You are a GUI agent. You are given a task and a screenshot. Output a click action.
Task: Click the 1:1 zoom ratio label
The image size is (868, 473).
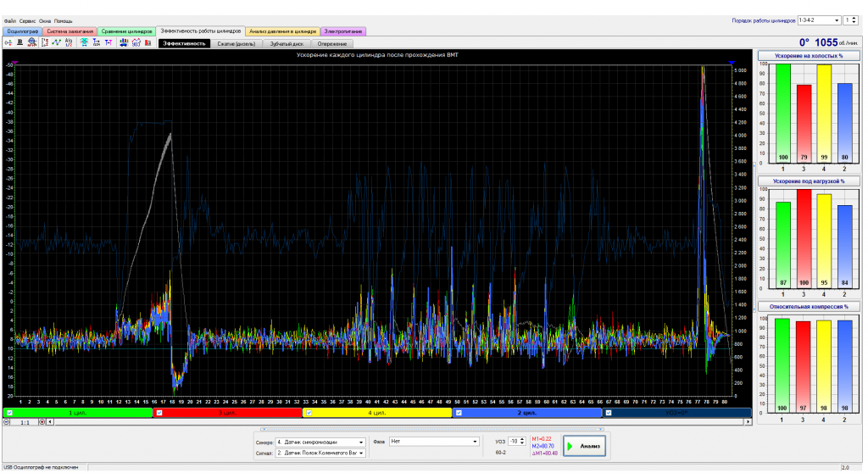tap(25, 423)
